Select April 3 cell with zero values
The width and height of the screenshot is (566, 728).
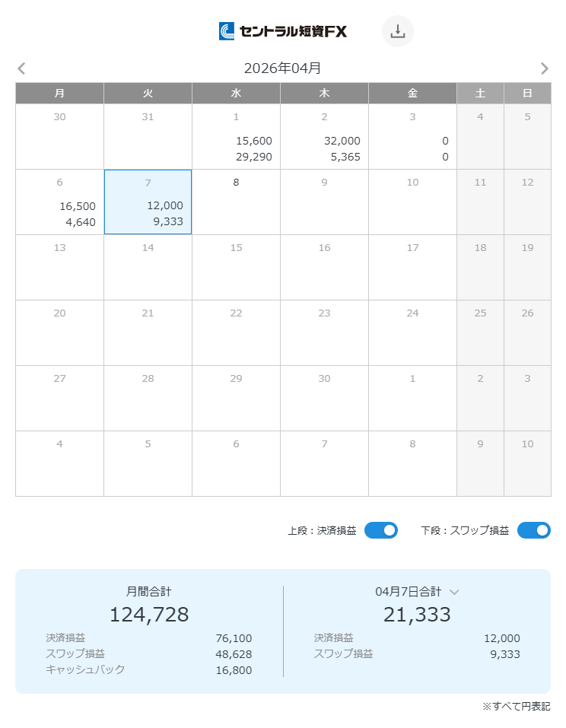pos(412,137)
